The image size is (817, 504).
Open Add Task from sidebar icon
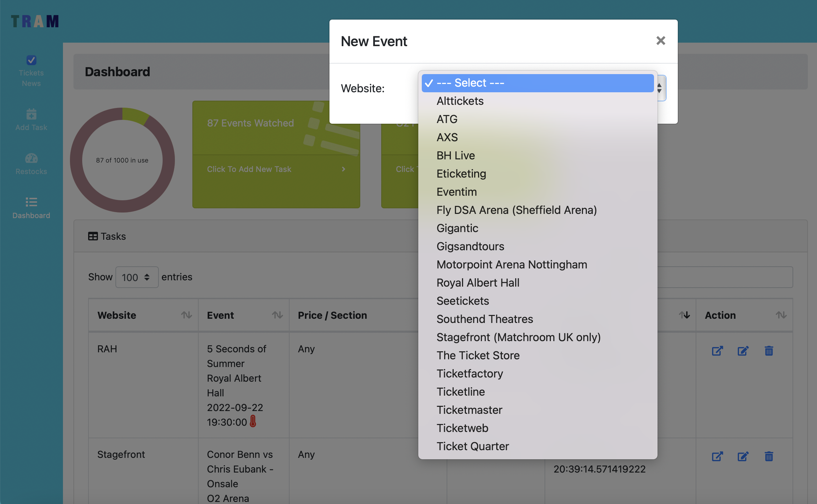click(31, 114)
